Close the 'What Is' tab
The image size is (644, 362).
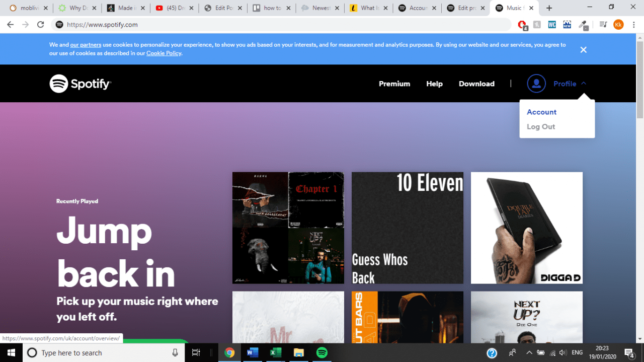385,8
